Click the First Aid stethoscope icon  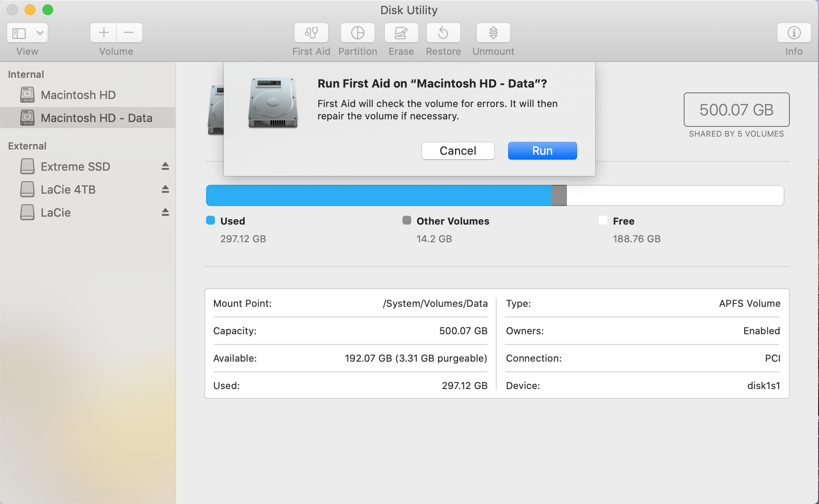311,33
